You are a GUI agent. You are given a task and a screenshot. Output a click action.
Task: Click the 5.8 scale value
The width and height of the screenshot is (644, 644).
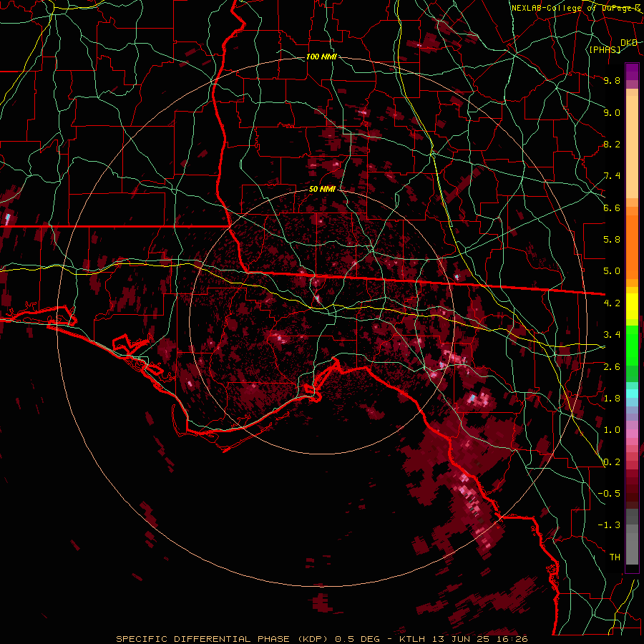(x=612, y=240)
